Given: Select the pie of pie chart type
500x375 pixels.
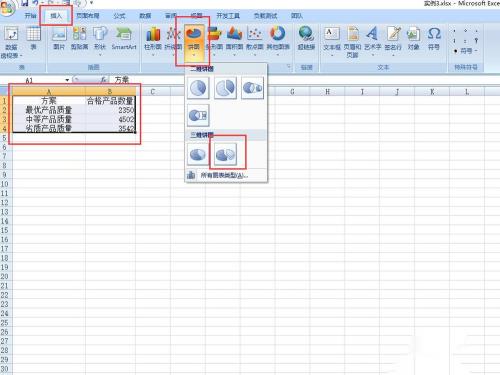Looking at the screenshot, I should [252, 88].
